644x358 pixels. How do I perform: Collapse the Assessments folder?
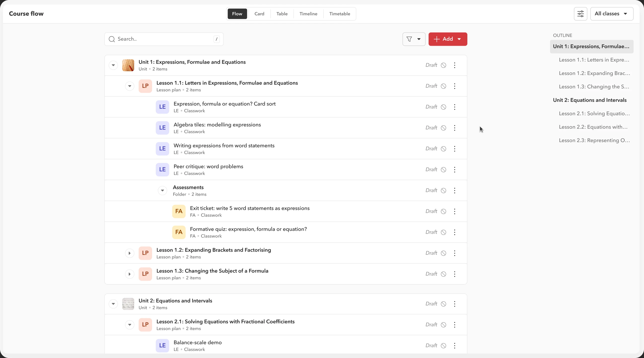(162, 191)
